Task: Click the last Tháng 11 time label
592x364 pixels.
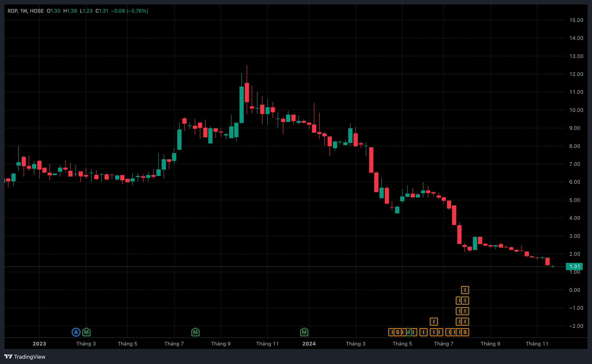Action: pos(537,343)
